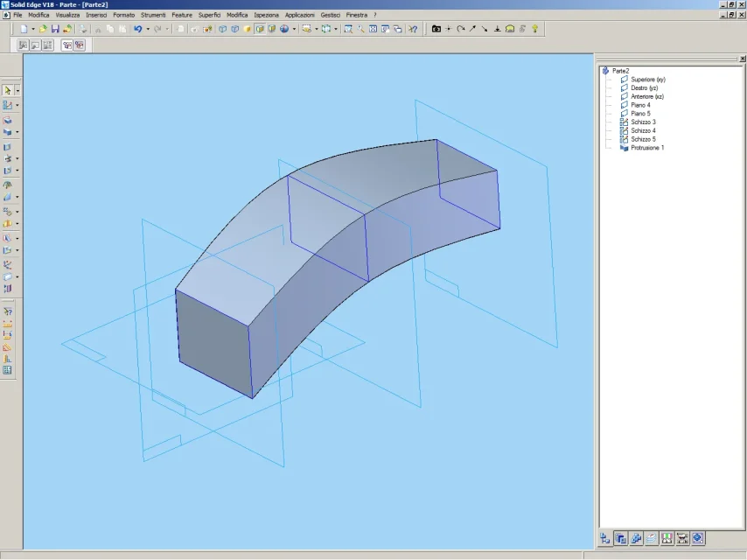Open the Redo history dropdown arrow
This screenshot has width=747, height=560.
[x=167, y=29]
